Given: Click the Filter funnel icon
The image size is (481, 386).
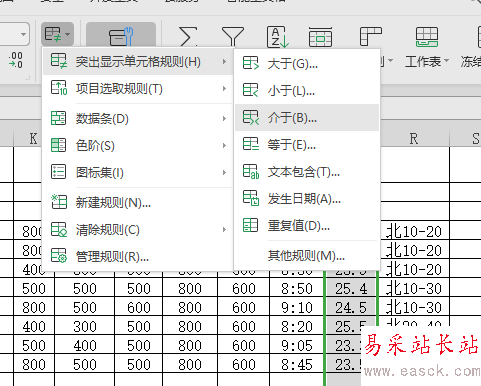Looking at the screenshot, I should pos(232,36).
